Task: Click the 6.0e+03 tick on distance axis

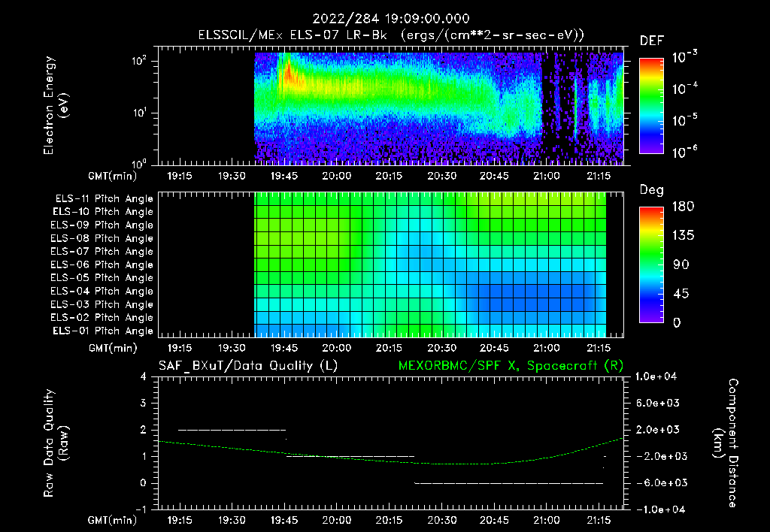Action: [659, 403]
